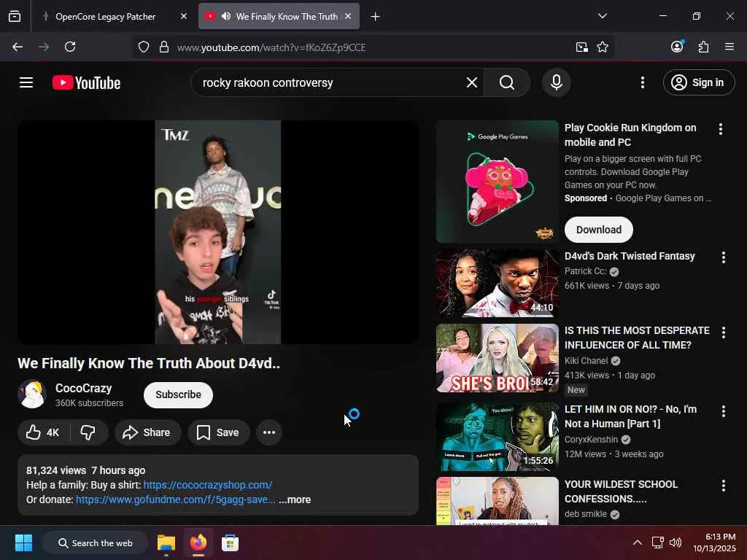Go to YouTube home via logo
747x560 pixels.
[86, 83]
